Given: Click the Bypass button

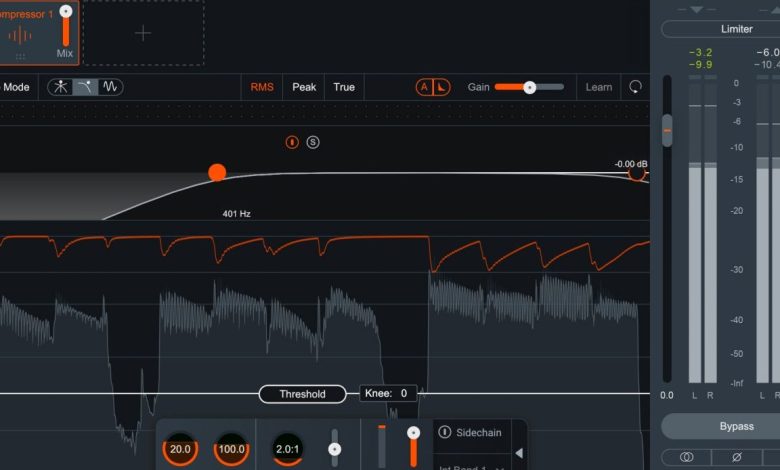Looking at the screenshot, I should [736, 426].
